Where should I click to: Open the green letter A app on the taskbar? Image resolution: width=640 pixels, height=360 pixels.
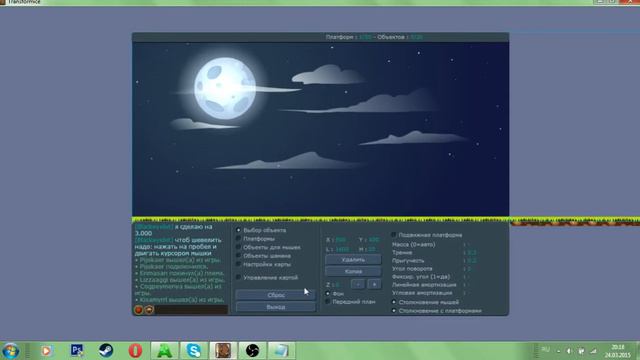164,351
